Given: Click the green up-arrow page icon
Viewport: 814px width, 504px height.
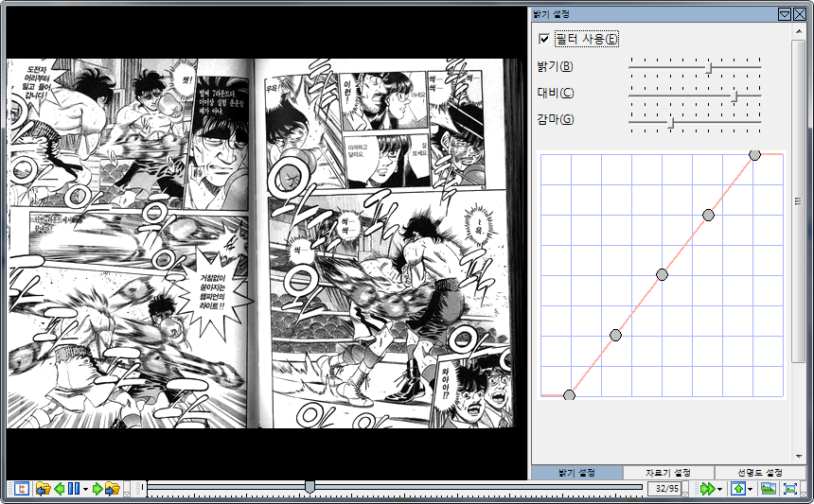Looking at the screenshot, I should 738,489.
